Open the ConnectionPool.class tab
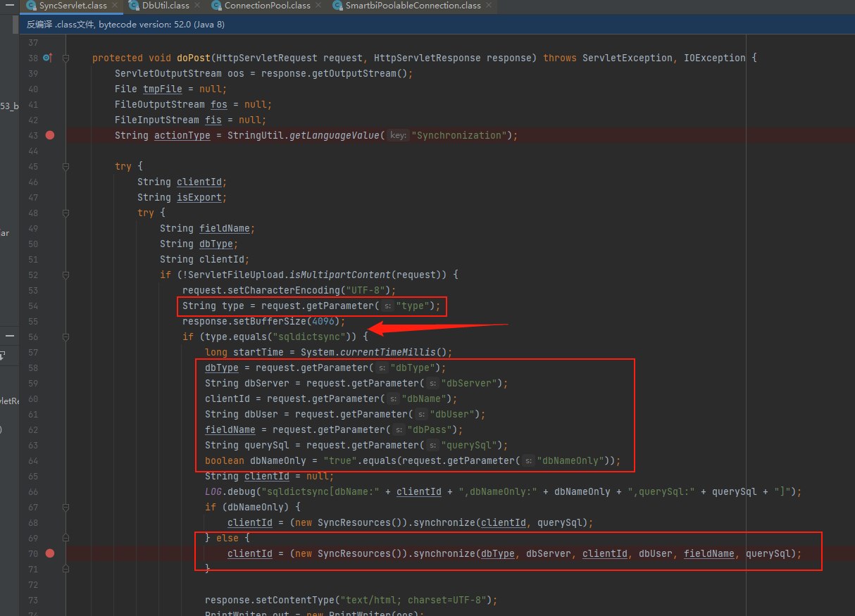This screenshot has width=855, height=616. click(x=267, y=6)
